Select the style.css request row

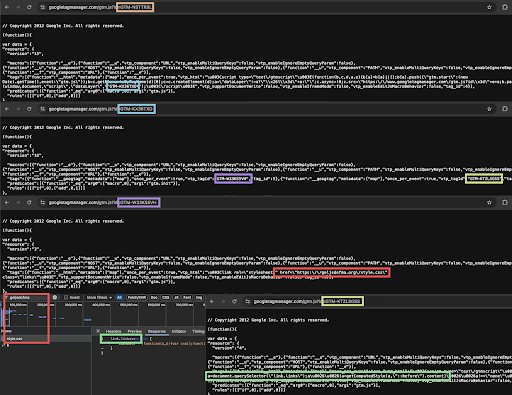pos(46,339)
